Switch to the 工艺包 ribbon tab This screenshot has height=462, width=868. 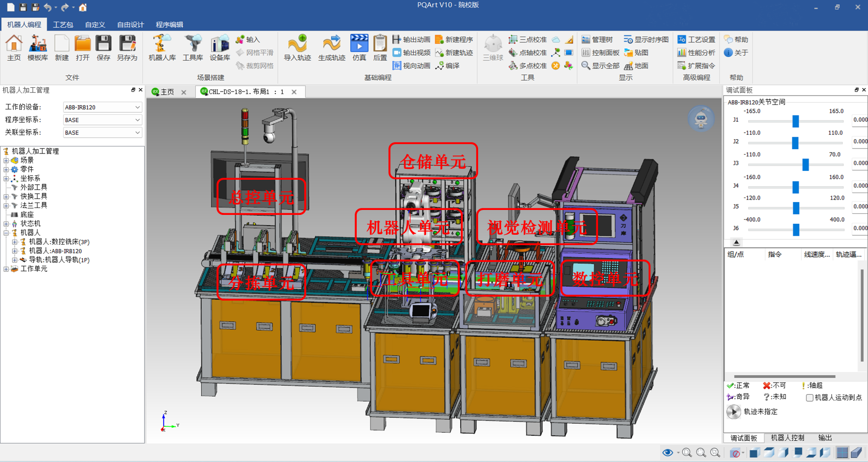[x=63, y=25]
